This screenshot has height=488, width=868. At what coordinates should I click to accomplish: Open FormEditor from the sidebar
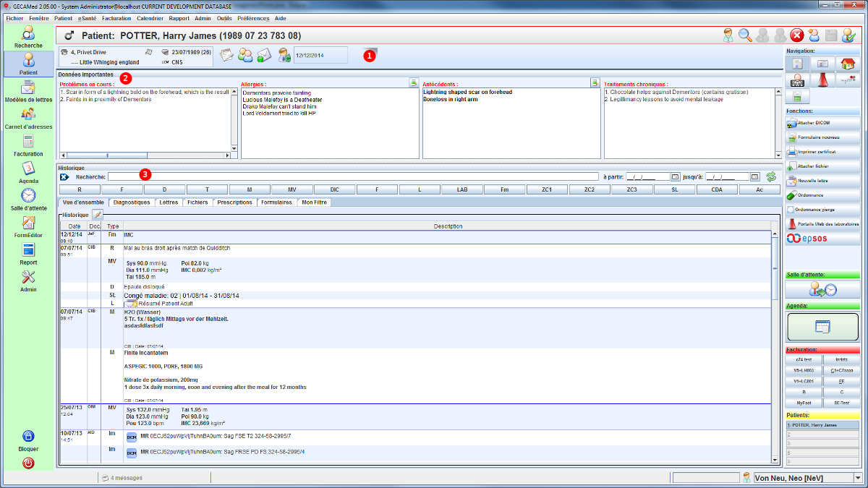click(x=28, y=226)
